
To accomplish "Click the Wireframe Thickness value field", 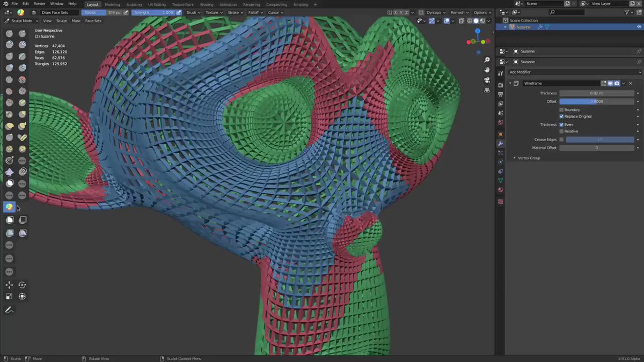I will coord(597,93).
